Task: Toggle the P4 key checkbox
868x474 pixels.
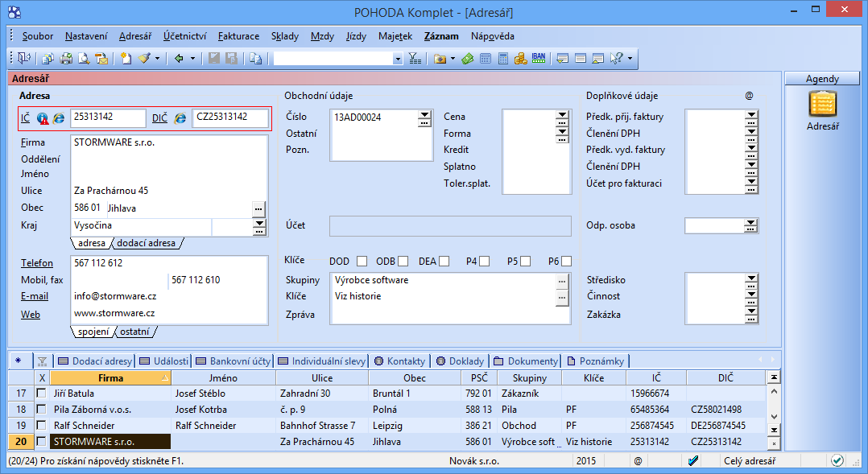Action: click(485, 261)
